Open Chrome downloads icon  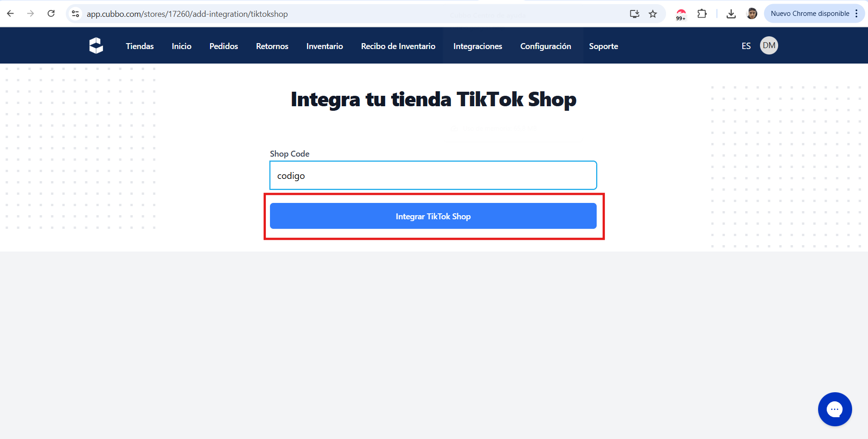(x=731, y=14)
